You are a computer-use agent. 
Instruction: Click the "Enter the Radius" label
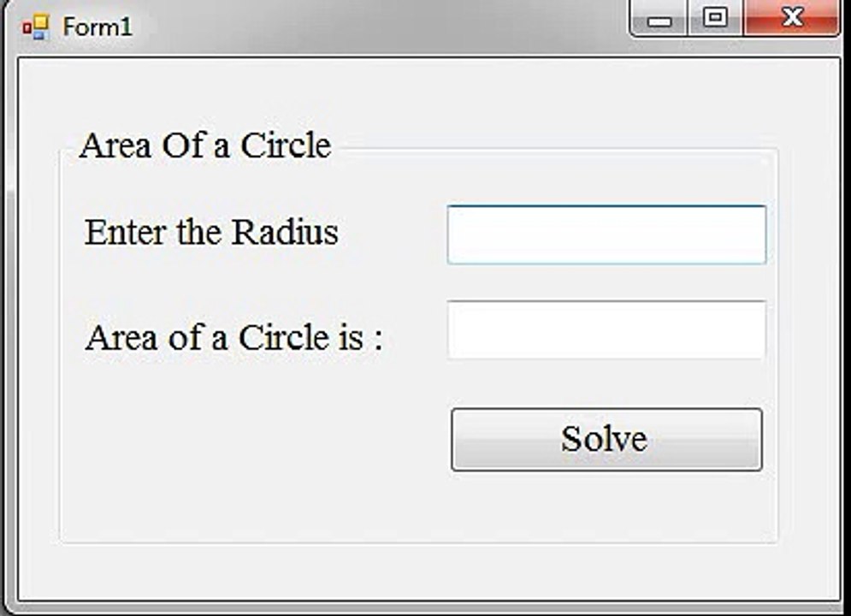(x=211, y=233)
